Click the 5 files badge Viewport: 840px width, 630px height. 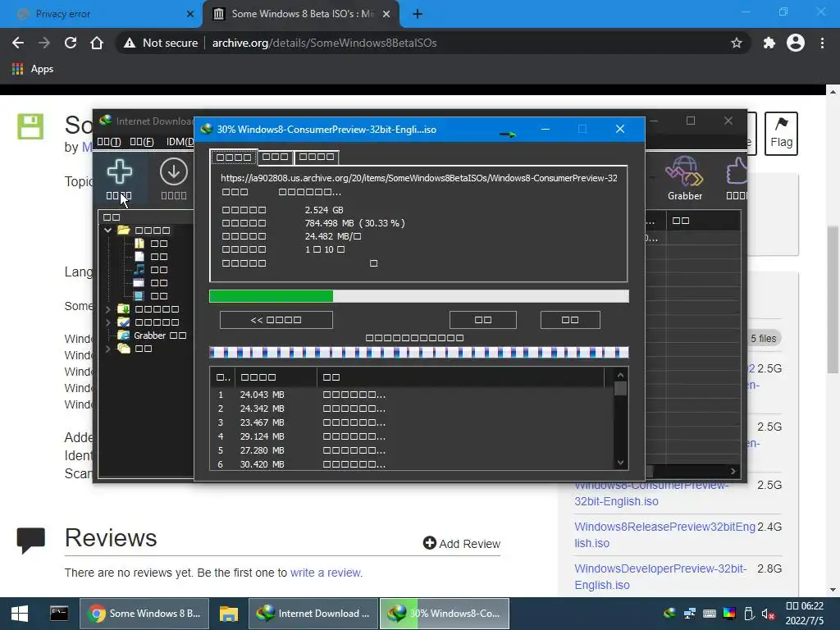pos(764,339)
